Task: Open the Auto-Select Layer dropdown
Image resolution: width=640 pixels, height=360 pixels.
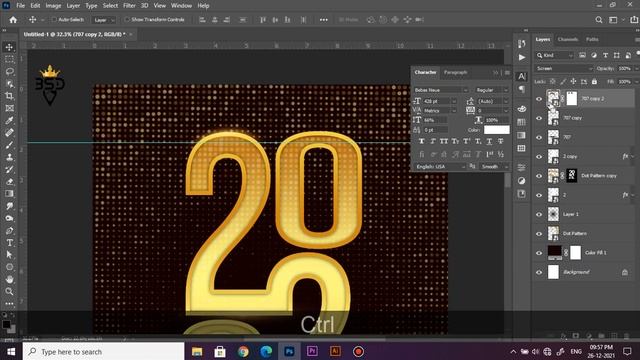Action: coord(103,20)
